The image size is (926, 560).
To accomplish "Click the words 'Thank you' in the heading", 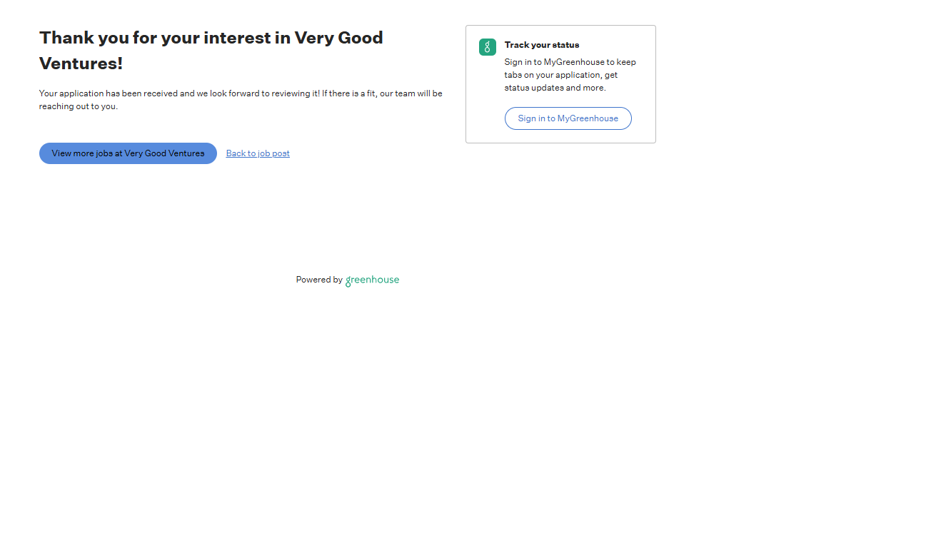I will tap(84, 38).
